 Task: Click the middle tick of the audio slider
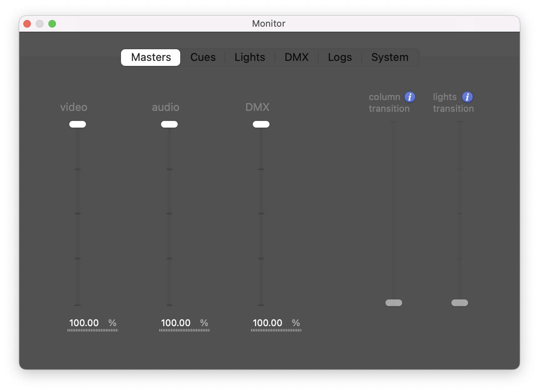(x=169, y=214)
